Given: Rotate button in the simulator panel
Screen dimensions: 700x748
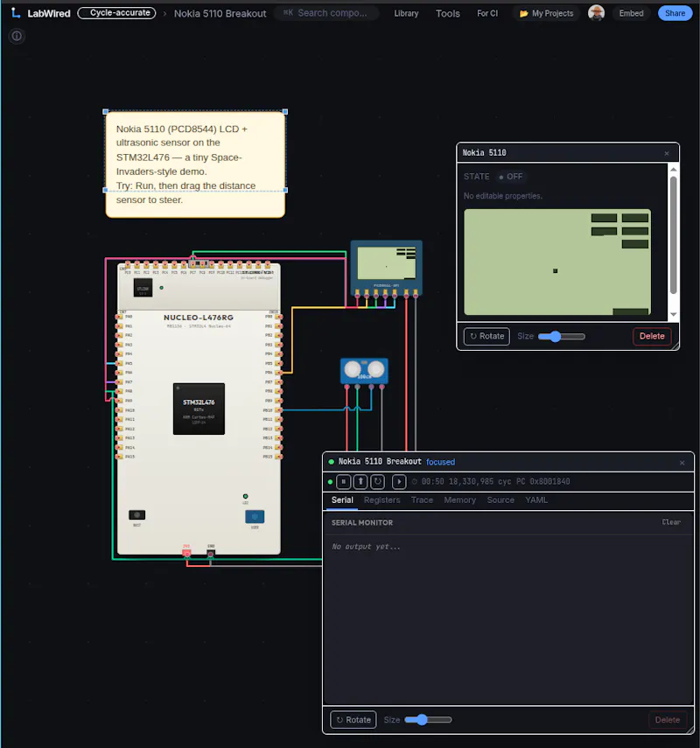Looking at the screenshot, I should point(353,720).
